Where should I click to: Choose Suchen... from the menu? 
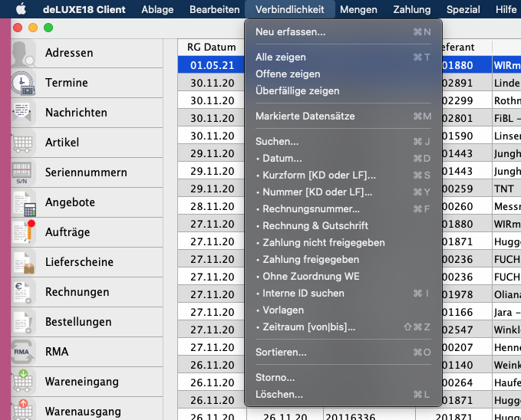343,142
